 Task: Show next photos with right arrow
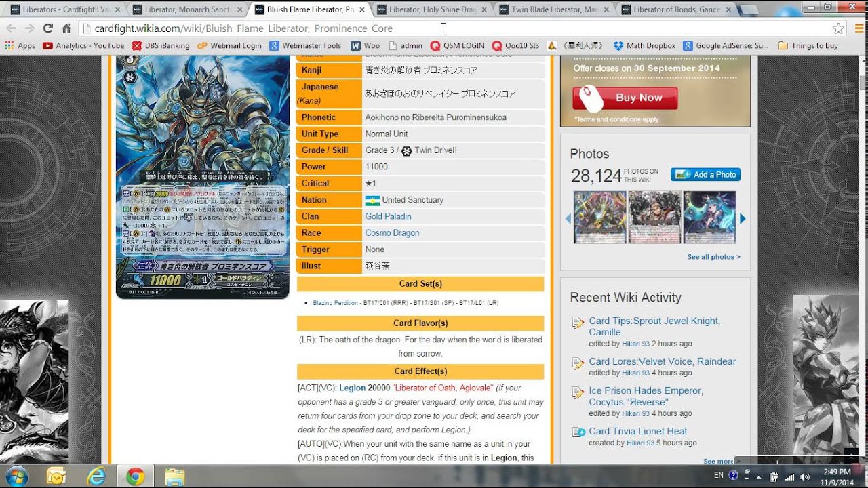743,218
